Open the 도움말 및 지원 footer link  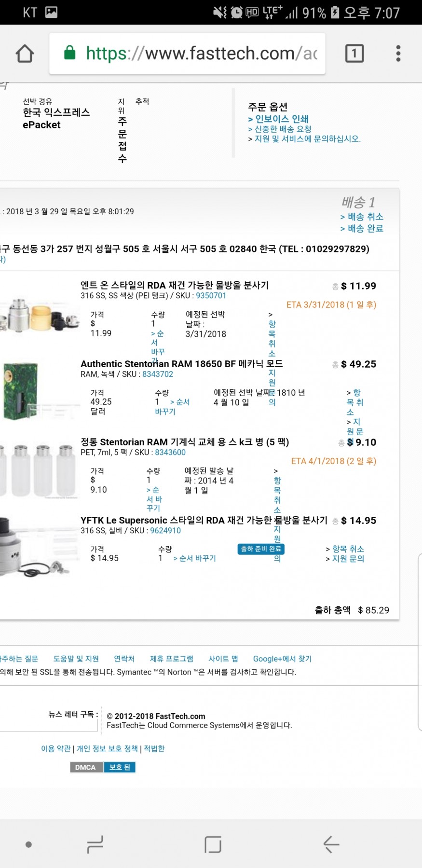tap(76, 659)
